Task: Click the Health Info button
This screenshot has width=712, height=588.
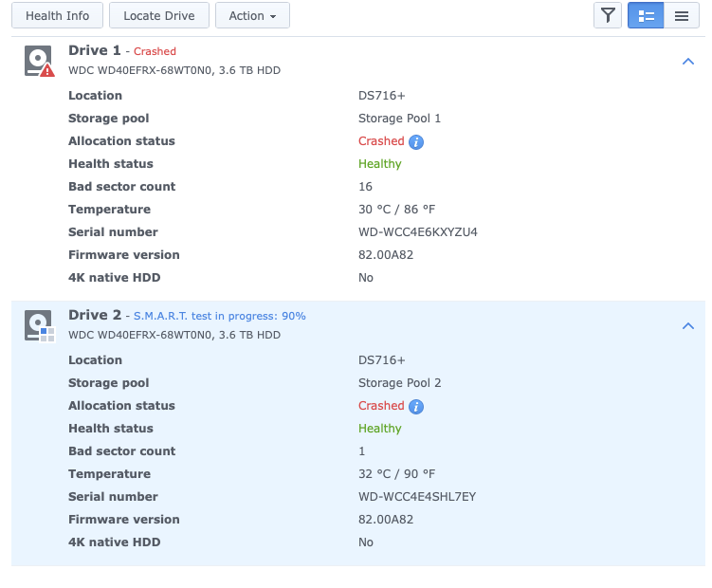Action: [x=57, y=15]
